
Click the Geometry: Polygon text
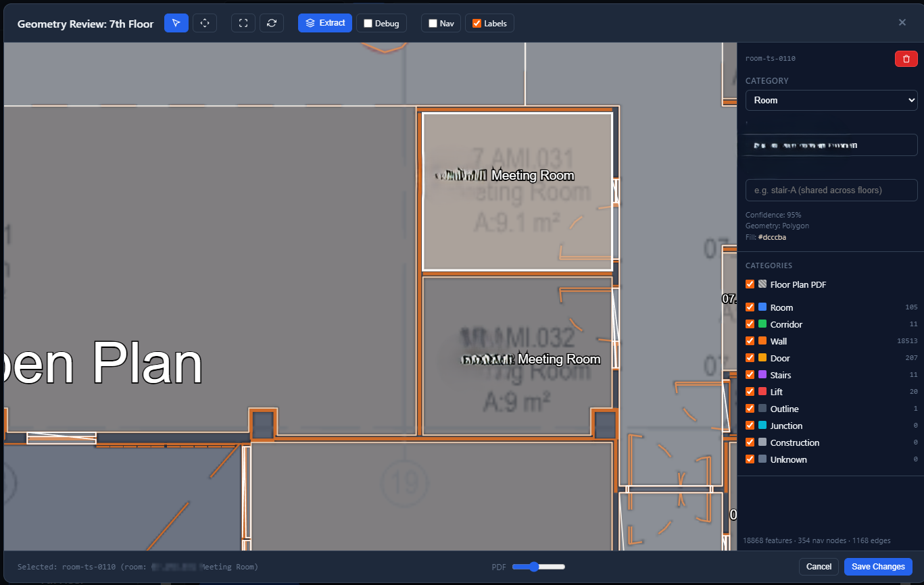click(x=777, y=226)
